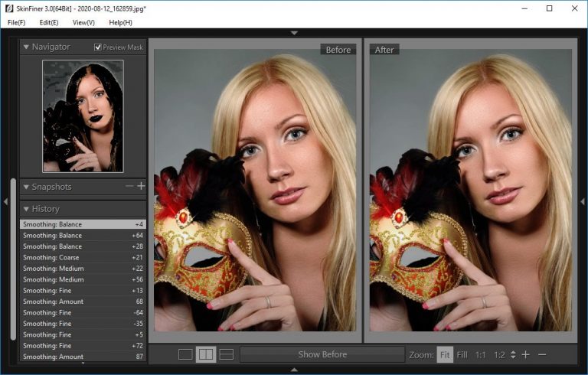Open the File(F) menu
This screenshot has height=375, width=588.
click(17, 22)
